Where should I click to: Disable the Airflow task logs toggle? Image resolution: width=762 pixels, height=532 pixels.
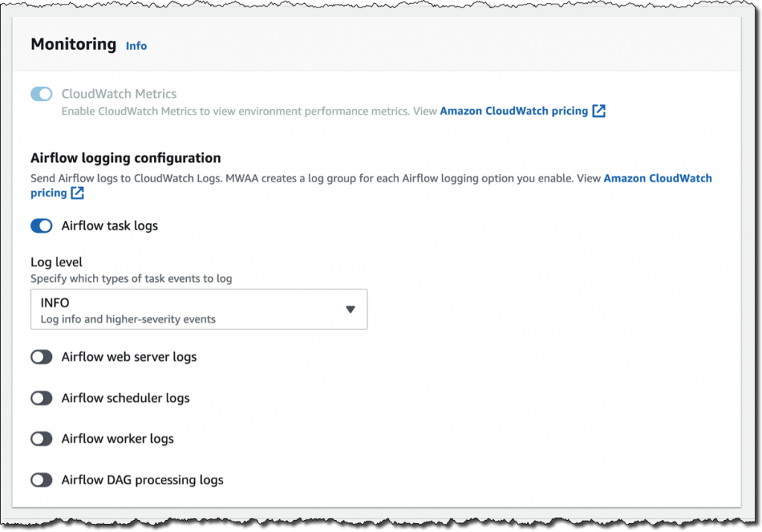[x=42, y=226]
